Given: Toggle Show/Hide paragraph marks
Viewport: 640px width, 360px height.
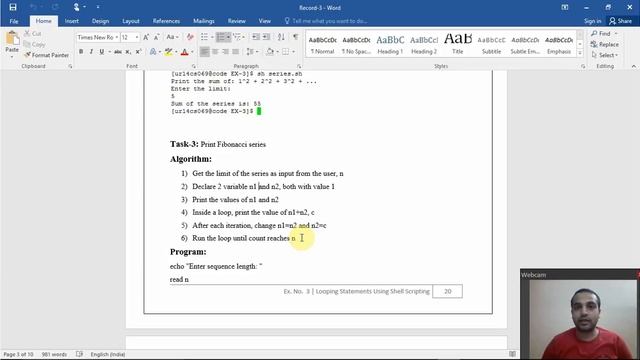Looking at the screenshot, I should pos(296,37).
